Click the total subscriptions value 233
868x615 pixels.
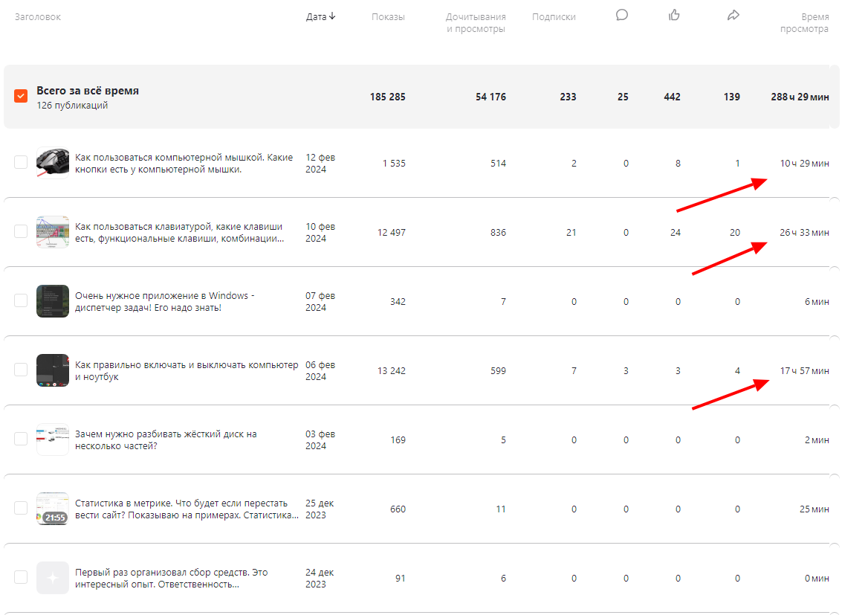pyautogui.click(x=568, y=97)
